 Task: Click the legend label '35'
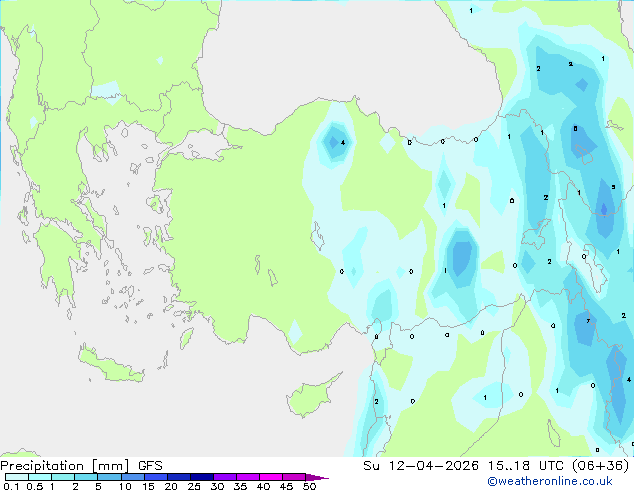pyautogui.click(x=240, y=486)
